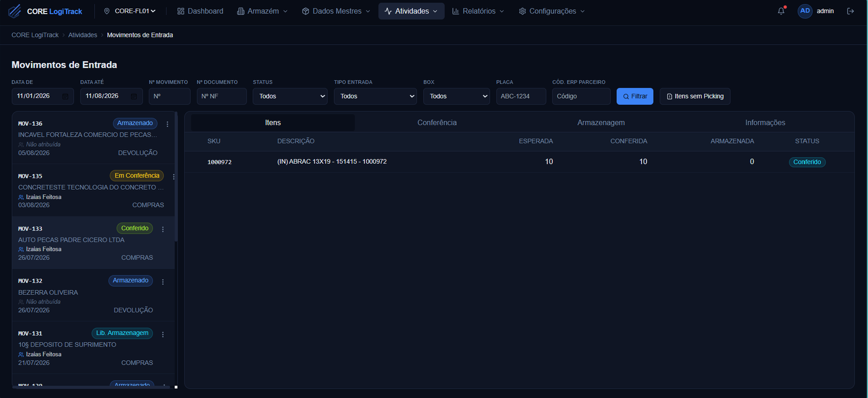Viewport: 868px width, 398px height.
Task: Open kebab menu for MOV-131
Action: (163, 335)
